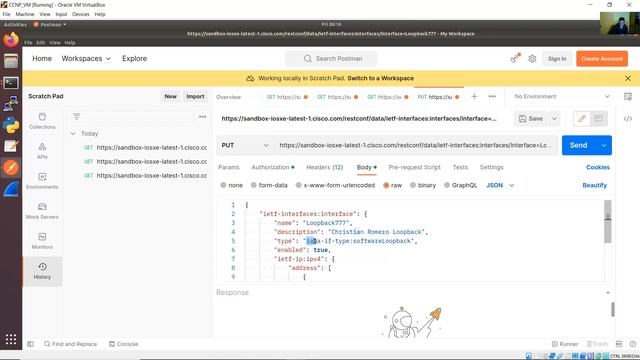Add a new request tab
The width and height of the screenshot is (640, 360).
474,97
